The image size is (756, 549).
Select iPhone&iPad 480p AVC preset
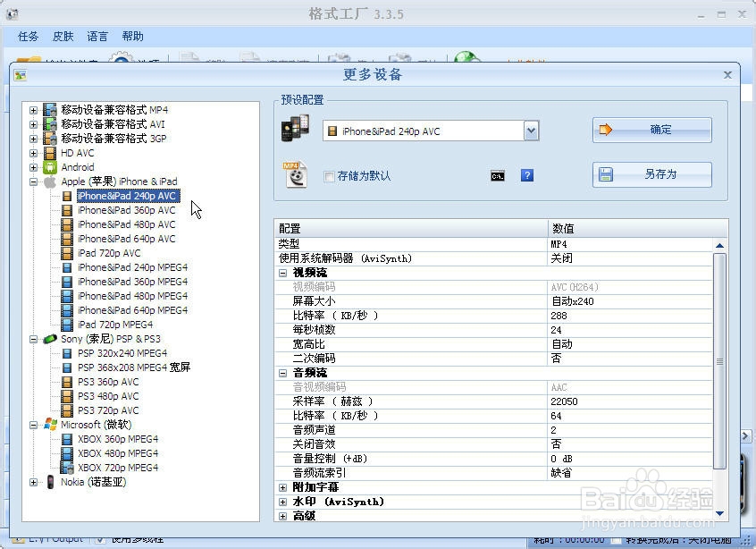(127, 224)
